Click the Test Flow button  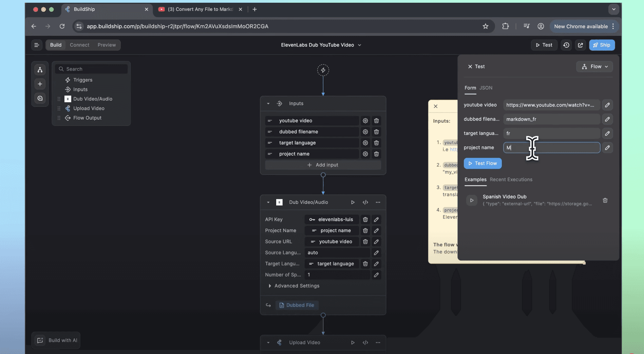482,163
